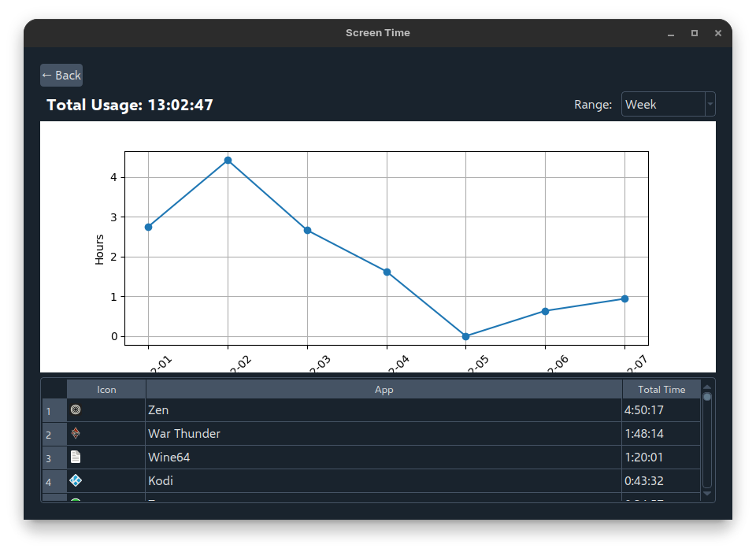Select row header number 4
Image resolution: width=756 pixels, height=552 pixels.
pyautogui.click(x=54, y=482)
